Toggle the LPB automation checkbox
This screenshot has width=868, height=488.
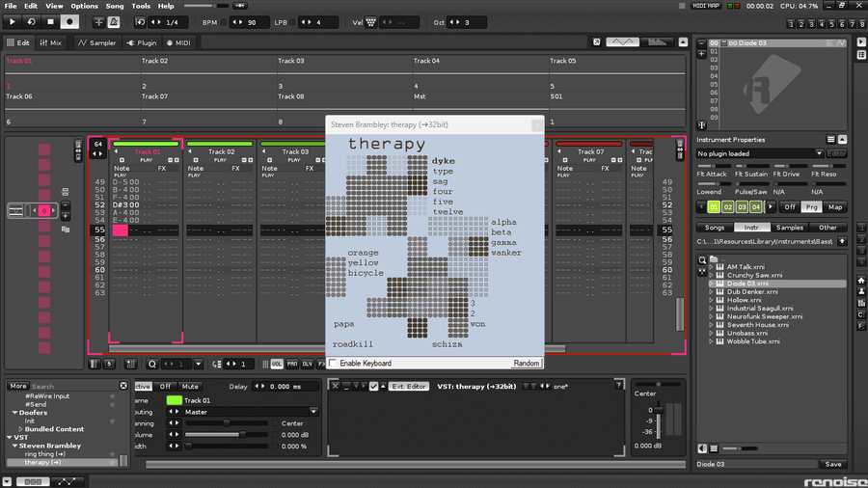click(292, 23)
